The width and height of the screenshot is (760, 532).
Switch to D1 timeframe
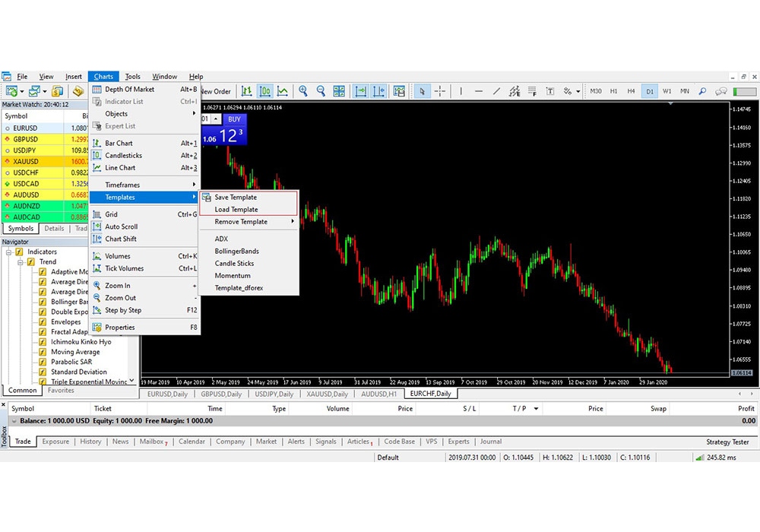(x=650, y=91)
